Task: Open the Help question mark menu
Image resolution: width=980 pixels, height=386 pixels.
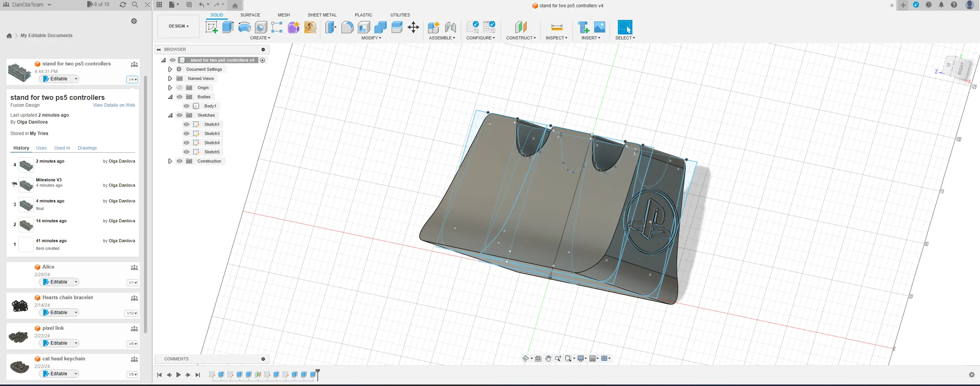Action: coord(954,5)
